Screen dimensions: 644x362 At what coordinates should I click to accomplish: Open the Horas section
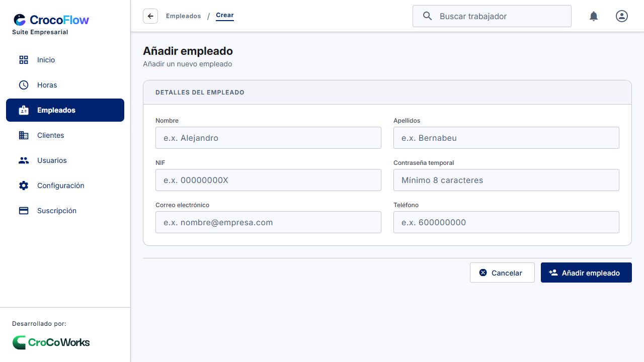(x=65, y=85)
